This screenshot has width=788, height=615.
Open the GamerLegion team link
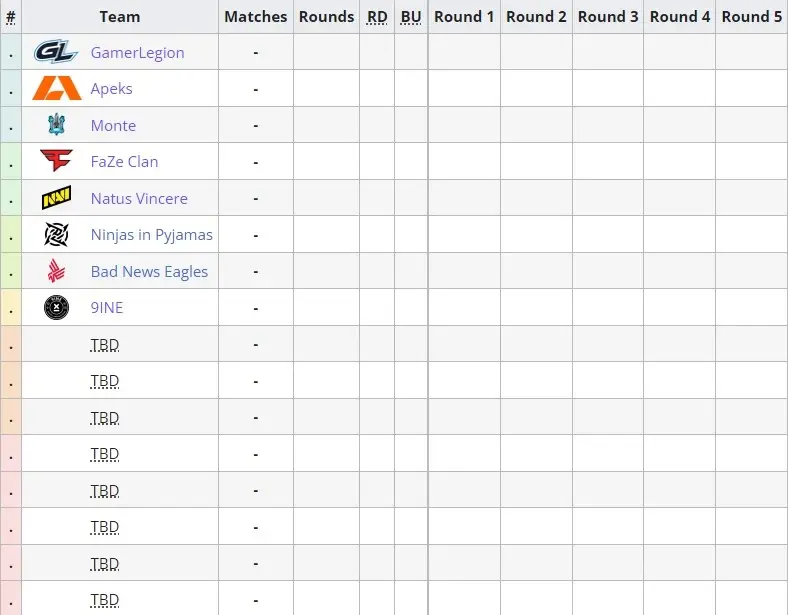(x=138, y=53)
